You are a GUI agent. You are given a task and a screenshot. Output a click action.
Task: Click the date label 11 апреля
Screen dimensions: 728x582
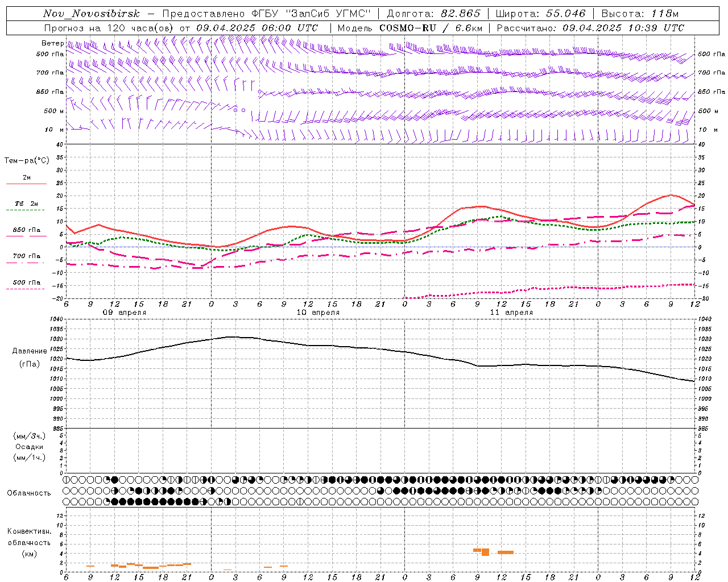click(x=511, y=313)
